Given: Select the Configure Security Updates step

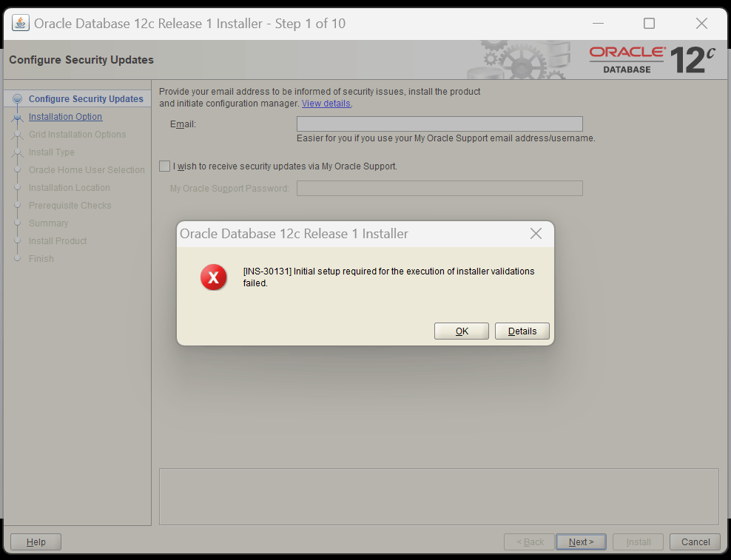Looking at the screenshot, I should [x=86, y=99].
